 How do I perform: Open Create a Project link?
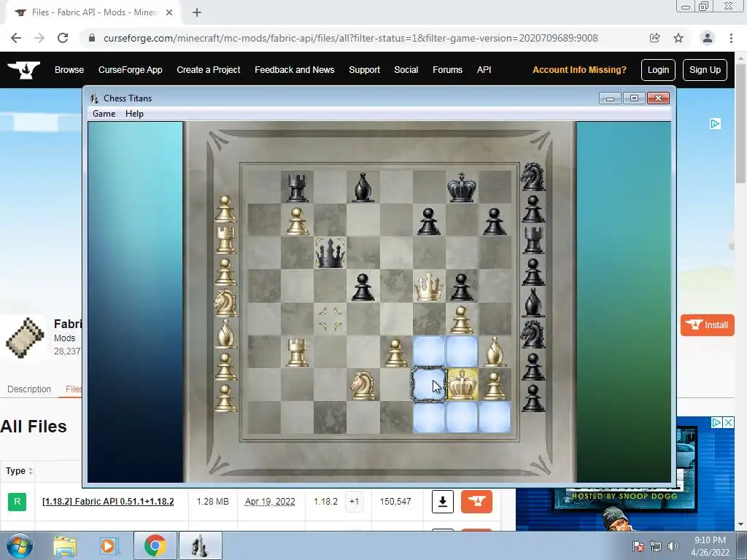pyautogui.click(x=208, y=69)
